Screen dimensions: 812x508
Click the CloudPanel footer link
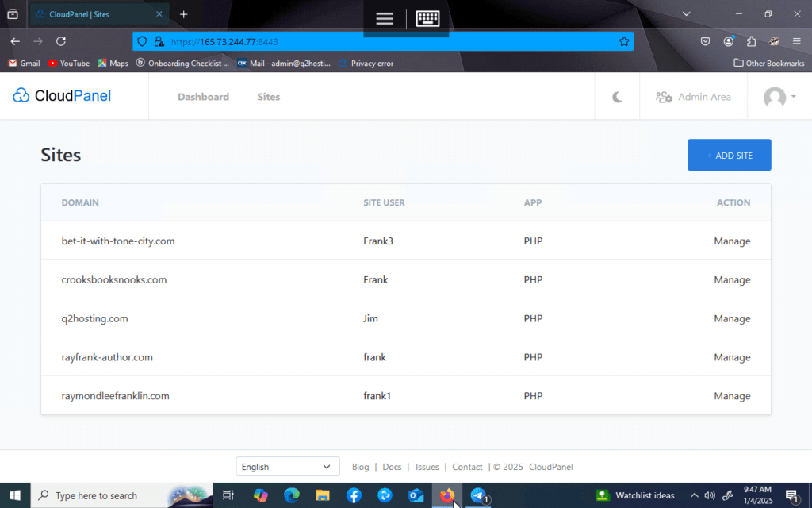click(x=551, y=467)
